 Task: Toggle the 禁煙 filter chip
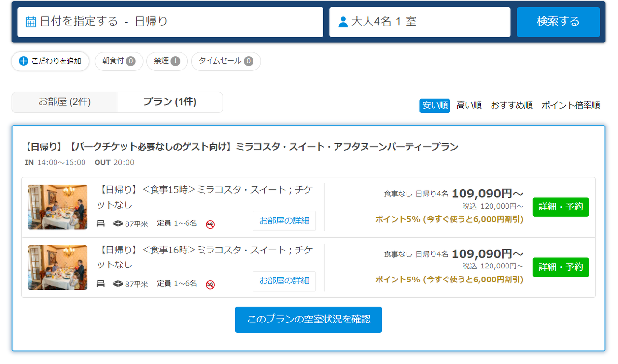tap(167, 61)
